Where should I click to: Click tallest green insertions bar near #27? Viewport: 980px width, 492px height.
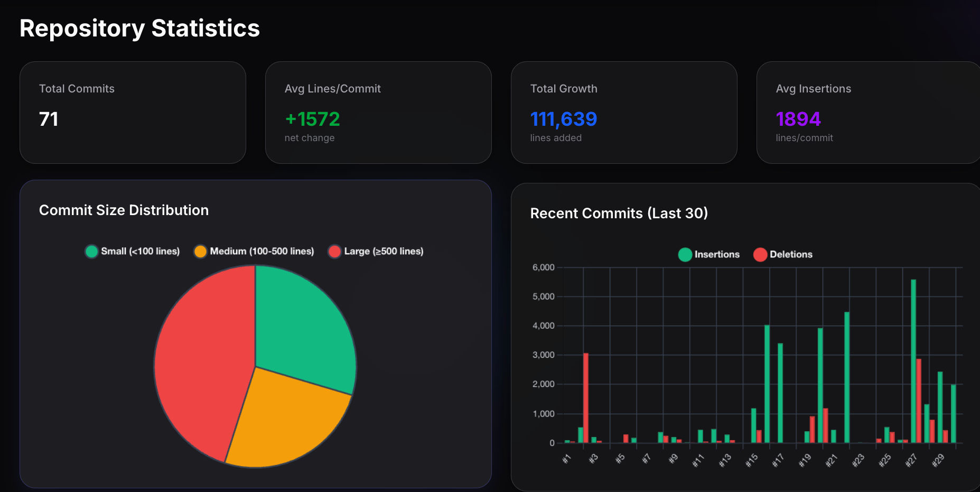pyautogui.click(x=913, y=361)
